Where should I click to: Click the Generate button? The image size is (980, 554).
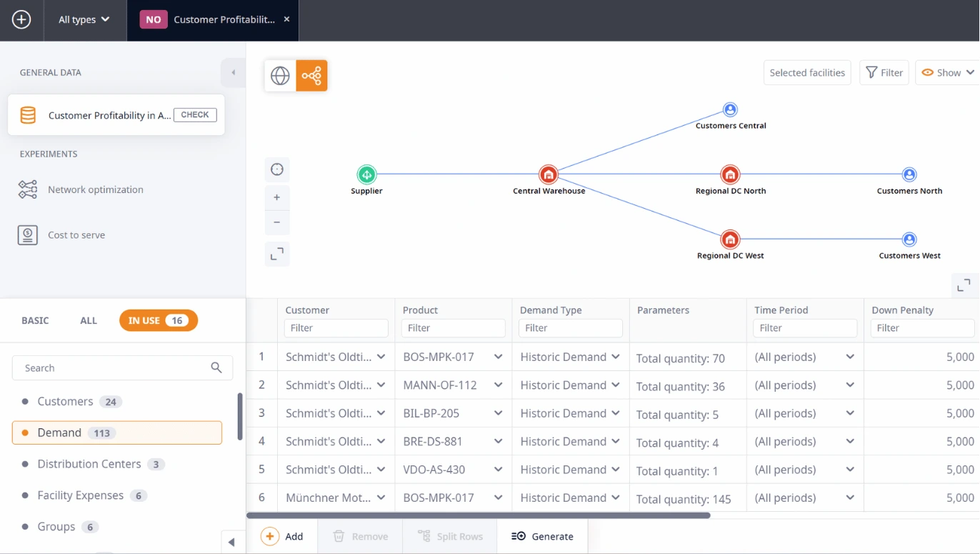click(x=542, y=536)
